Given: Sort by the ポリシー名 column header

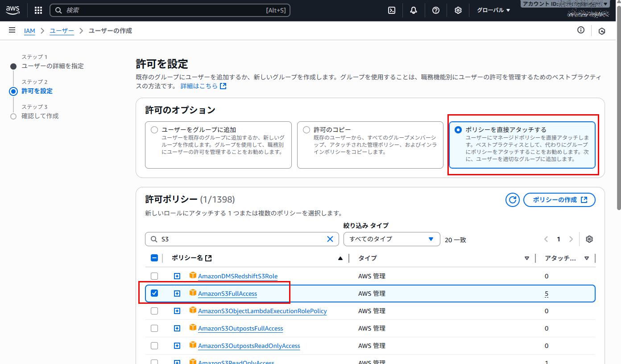Looking at the screenshot, I should tap(187, 258).
